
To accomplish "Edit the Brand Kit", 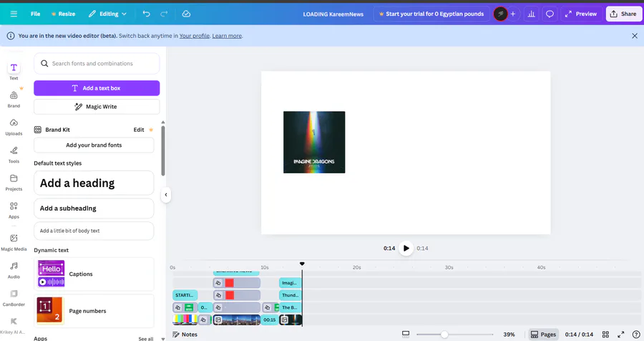I will coord(139,130).
